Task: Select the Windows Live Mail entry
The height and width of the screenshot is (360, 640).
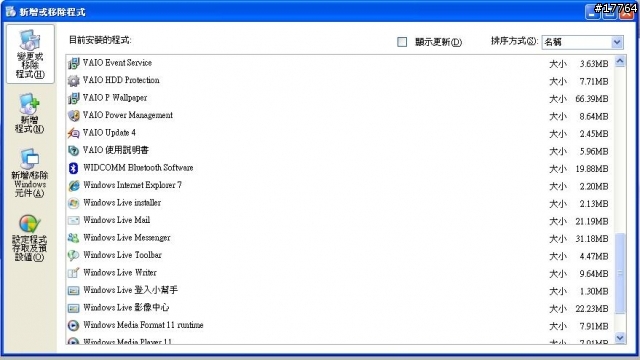Action: pos(340,221)
